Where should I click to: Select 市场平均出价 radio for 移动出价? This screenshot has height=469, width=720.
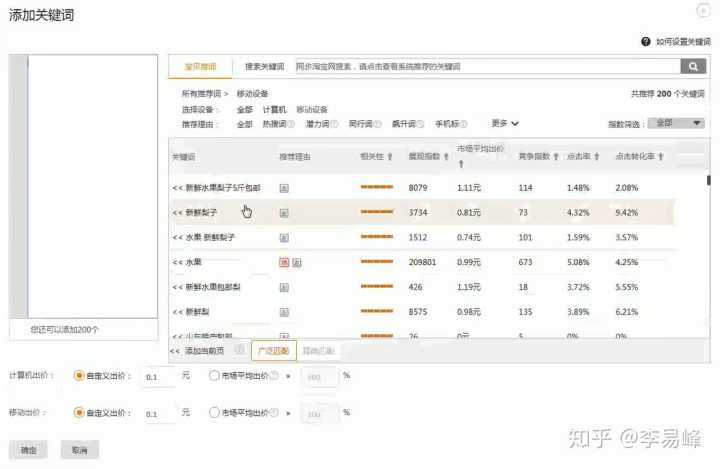[x=214, y=412]
